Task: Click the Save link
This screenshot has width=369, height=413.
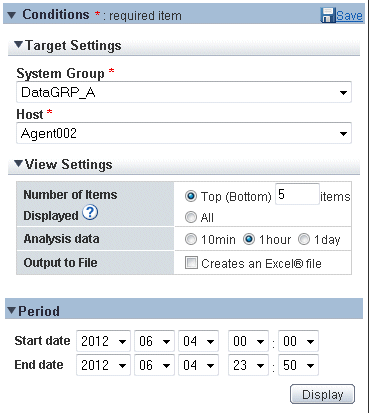Action: (349, 15)
